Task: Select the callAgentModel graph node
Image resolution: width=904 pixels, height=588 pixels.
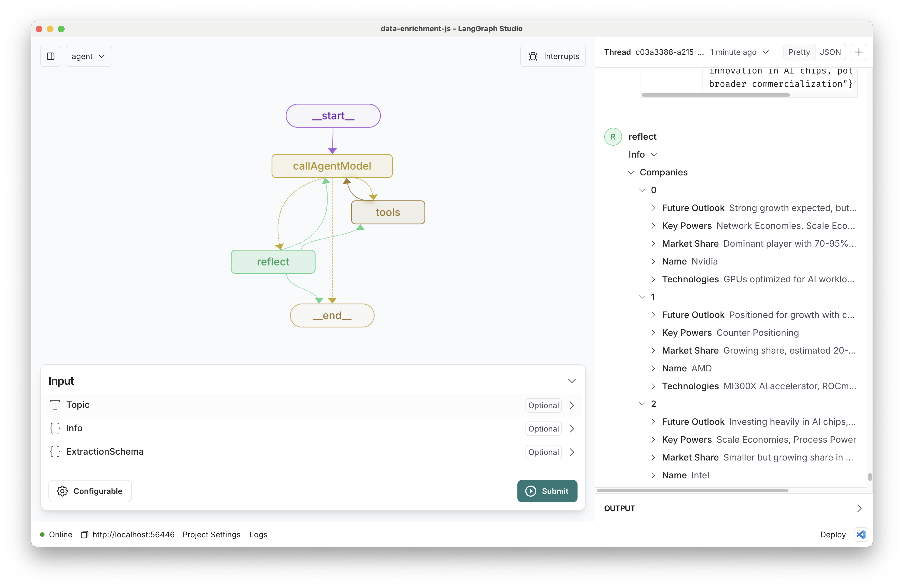Action: (331, 166)
